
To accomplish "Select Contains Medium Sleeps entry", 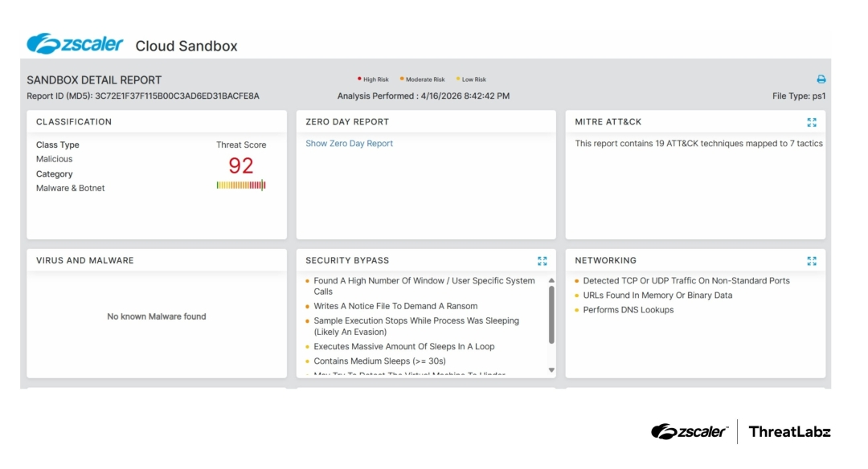I will (x=379, y=361).
